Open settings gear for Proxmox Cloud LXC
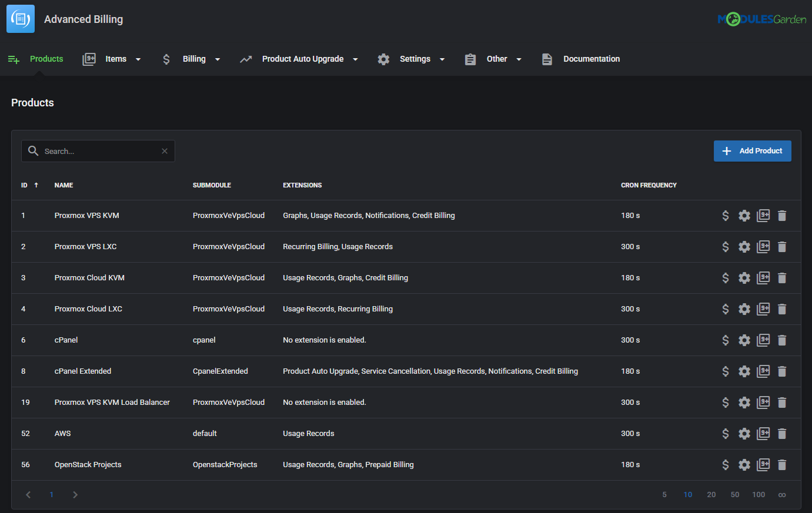Screen dimensions: 812x513 point(744,309)
